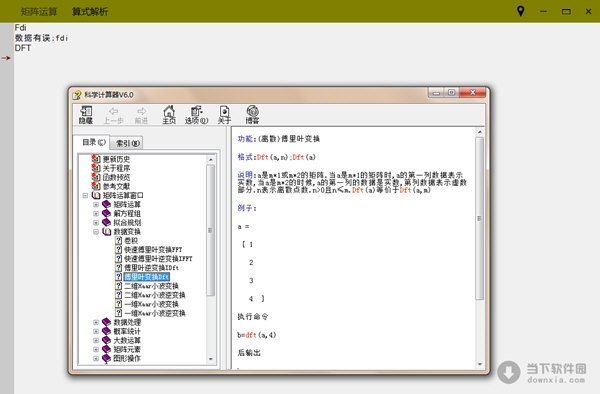Select the highlighted 傅里叶变换Dft topic
This screenshot has width=600, height=394.
point(147,277)
